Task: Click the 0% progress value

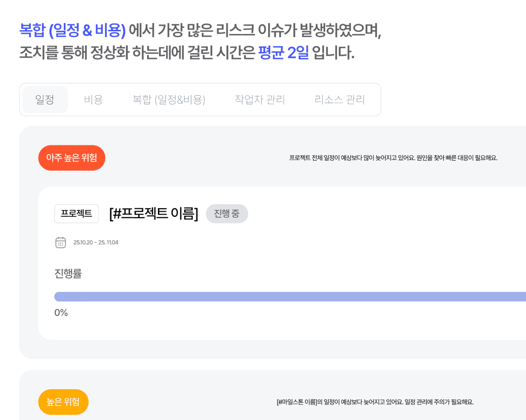Action: coord(61,313)
